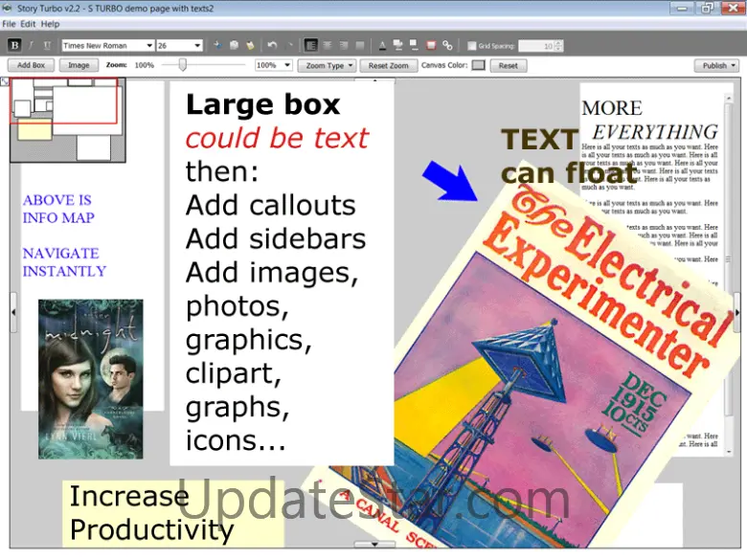
Task: Undo the last action
Action: tap(273, 45)
